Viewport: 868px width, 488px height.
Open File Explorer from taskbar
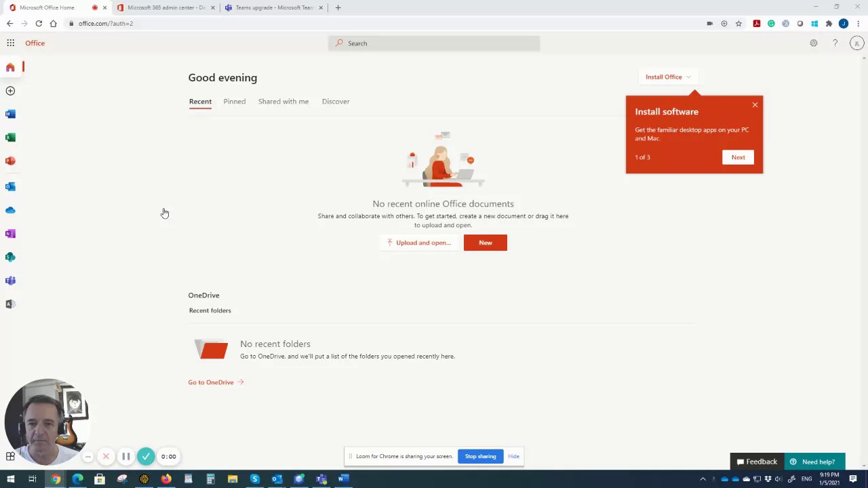[233, 479]
